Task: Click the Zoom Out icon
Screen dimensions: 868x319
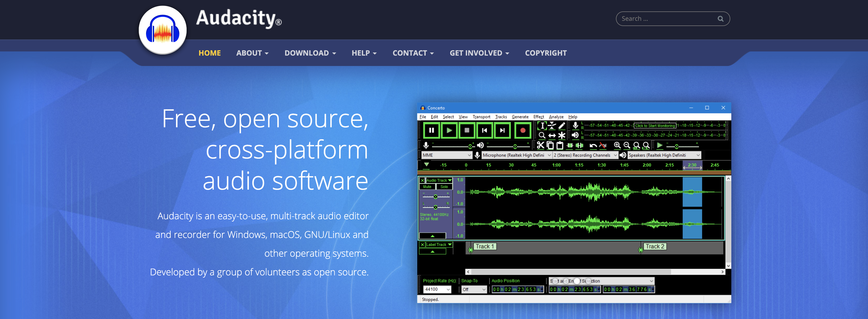Action: click(x=627, y=145)
